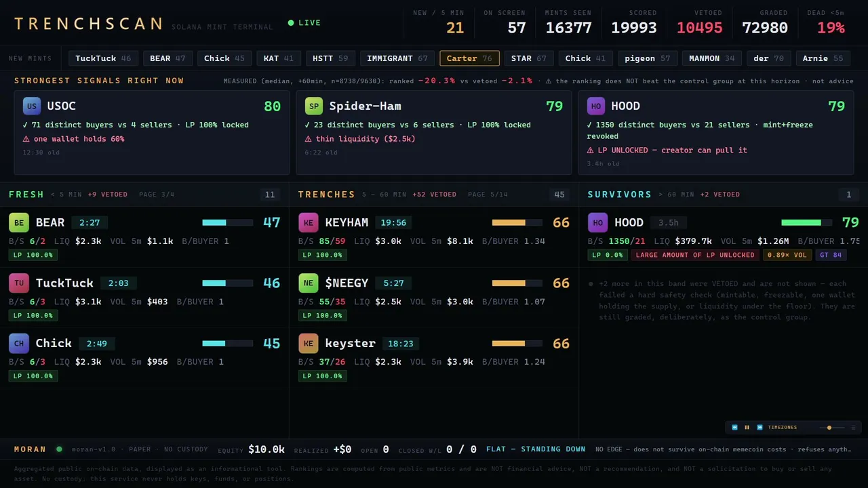Image resolution: width=868 pixels, height=488 pixels.
Task: Click the TuckTuck TU avatar icon
Action: point(19,283)
